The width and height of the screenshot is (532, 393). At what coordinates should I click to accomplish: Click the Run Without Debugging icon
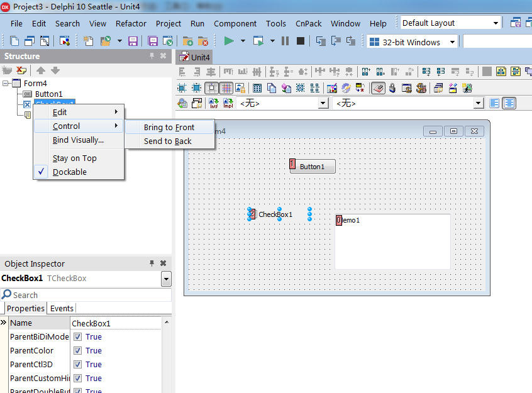[258, 41]
